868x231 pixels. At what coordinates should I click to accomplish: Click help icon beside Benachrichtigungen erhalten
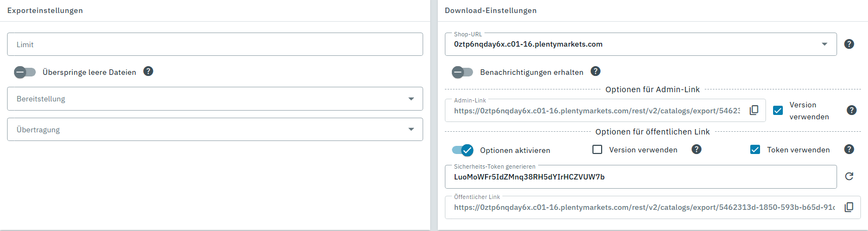click(x=595, y=71)
